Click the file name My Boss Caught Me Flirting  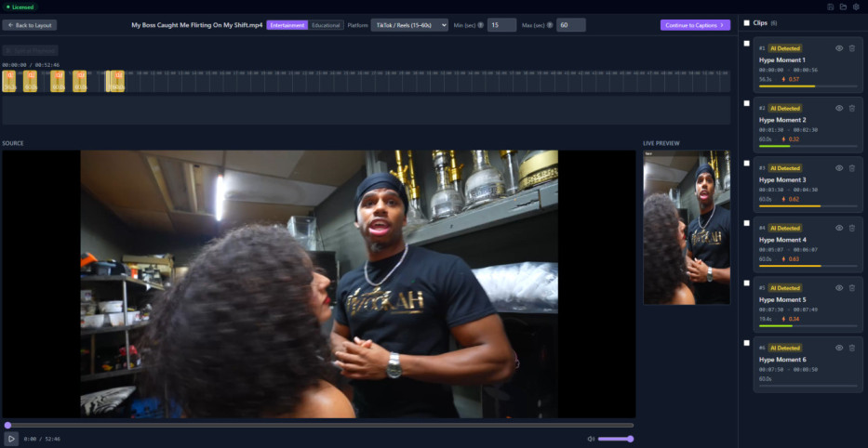click(x=196, y=25)
